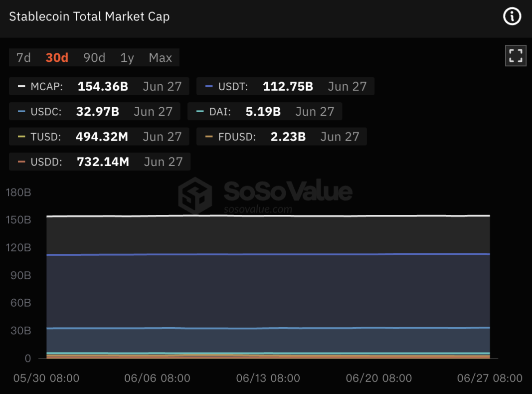Click the USDC line in chart
Screen dimensions: 532x394
[x=269, y=328]
